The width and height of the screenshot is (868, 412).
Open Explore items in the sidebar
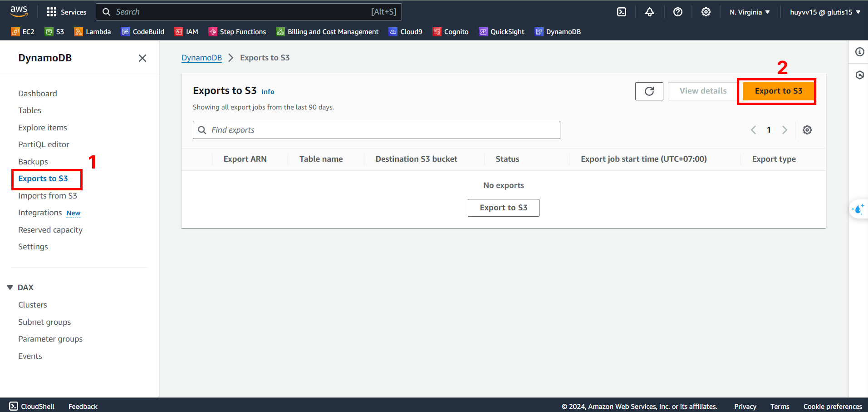pyautogui.click(x=43, y=128)
